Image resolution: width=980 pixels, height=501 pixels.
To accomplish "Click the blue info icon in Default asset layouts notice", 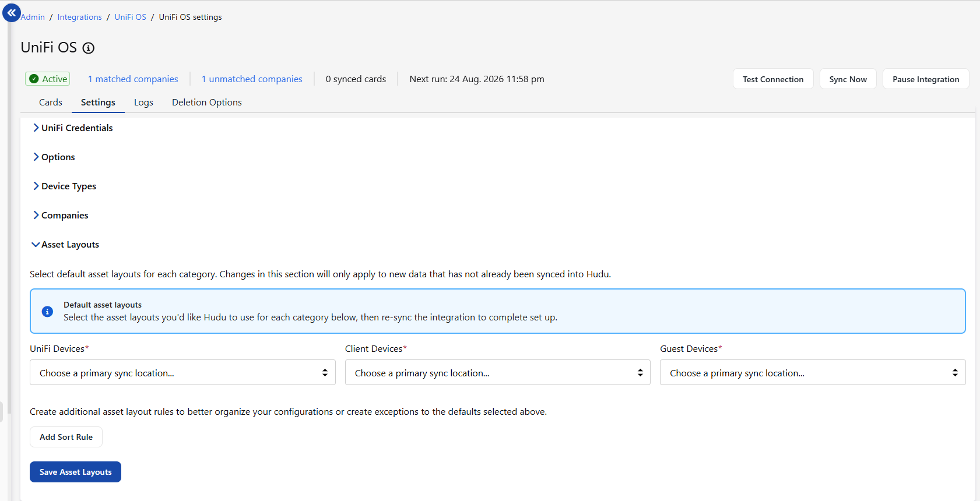I will [x=48, y=312].
